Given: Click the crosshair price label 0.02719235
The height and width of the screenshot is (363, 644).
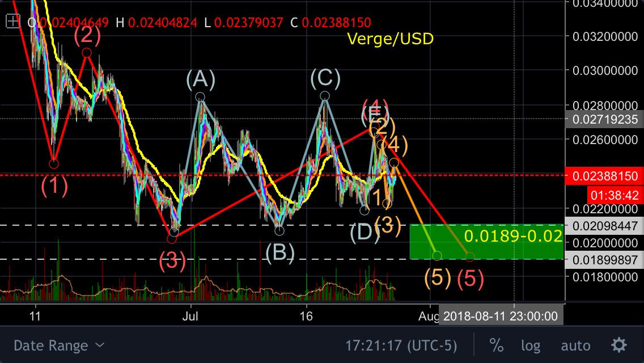Looking at the screenshot, I should tap(604, 119).
